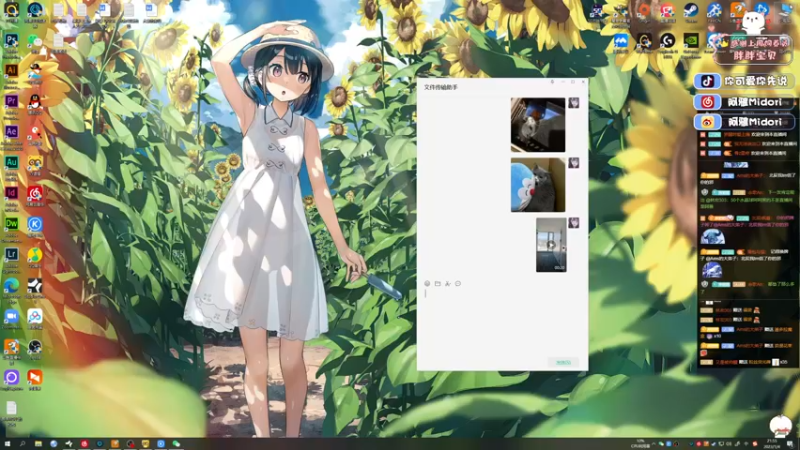Launch the Microsoft Edge desktop shortcut

11,285
